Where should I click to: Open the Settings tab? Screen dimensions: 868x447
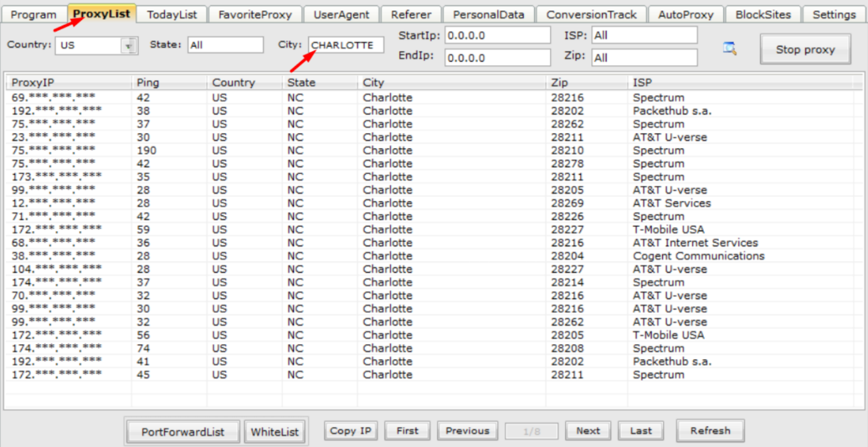pyautogui.click(x=834, y=15)
